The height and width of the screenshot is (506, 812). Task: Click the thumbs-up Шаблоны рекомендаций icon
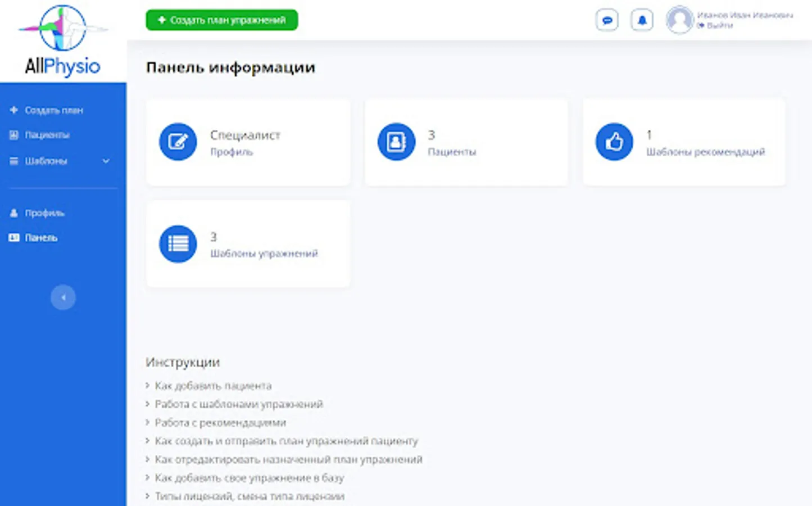[x=614, y=142]
